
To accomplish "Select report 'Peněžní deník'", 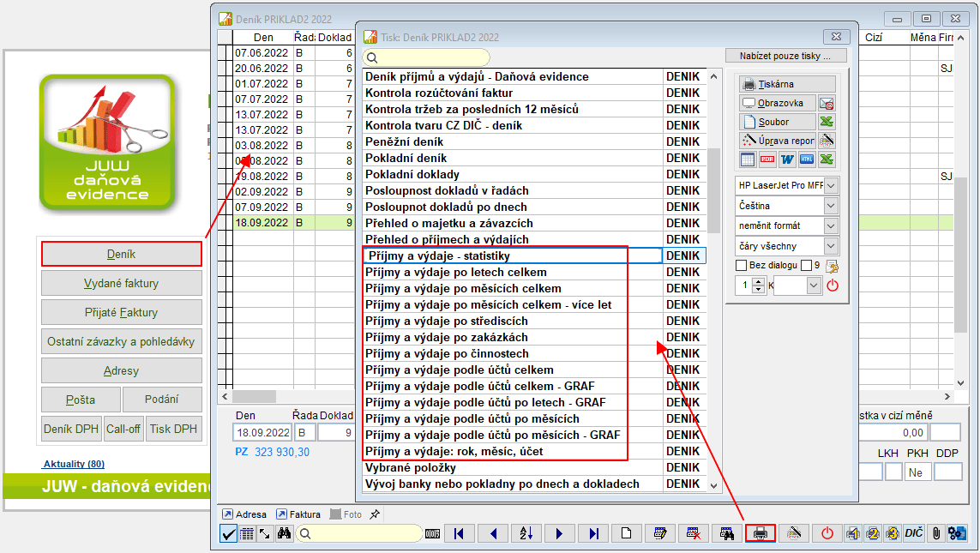I will [513, 141].
